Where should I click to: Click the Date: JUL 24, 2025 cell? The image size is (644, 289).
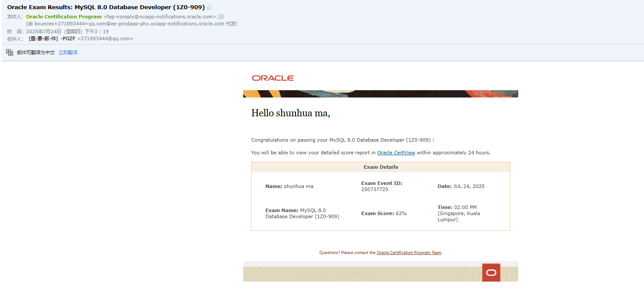point(461,186)
